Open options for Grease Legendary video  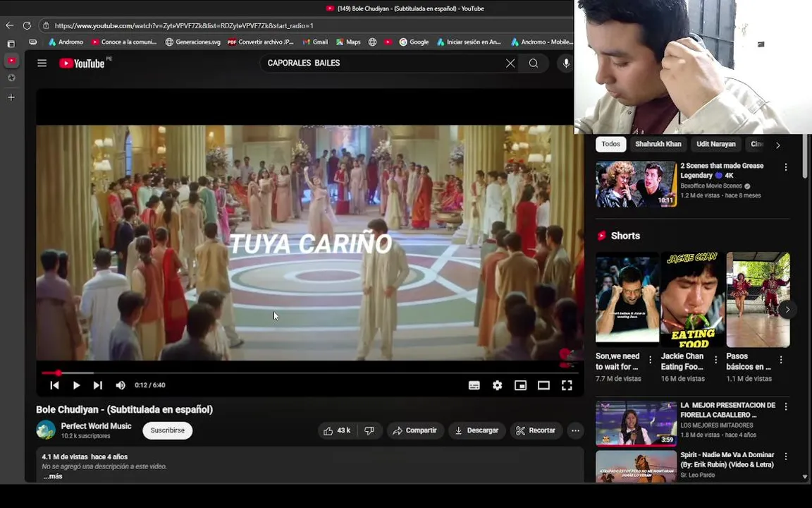(x=786, y=167)
